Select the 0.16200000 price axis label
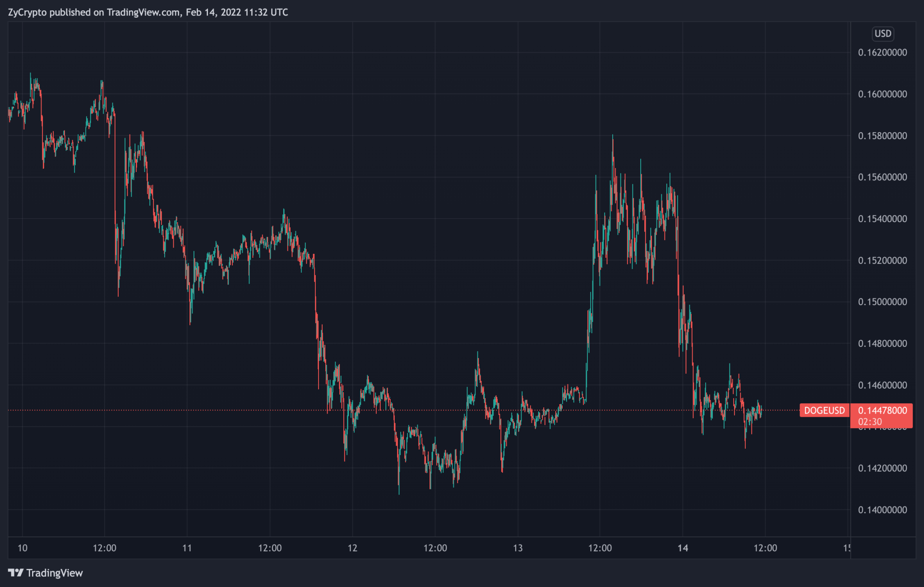The height and width of the screenshot is (587, 924). [882, 52]
